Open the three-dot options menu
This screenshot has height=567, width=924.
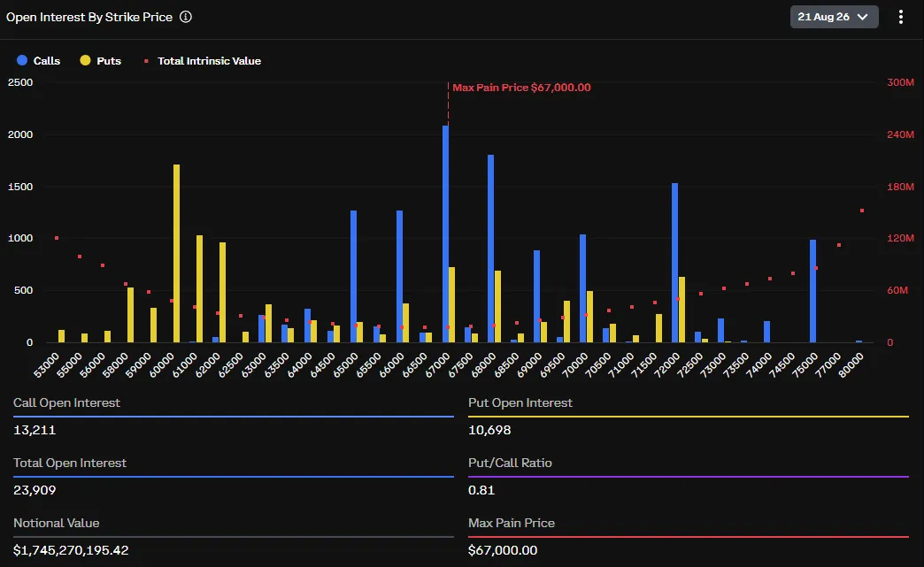click(900, 17)
